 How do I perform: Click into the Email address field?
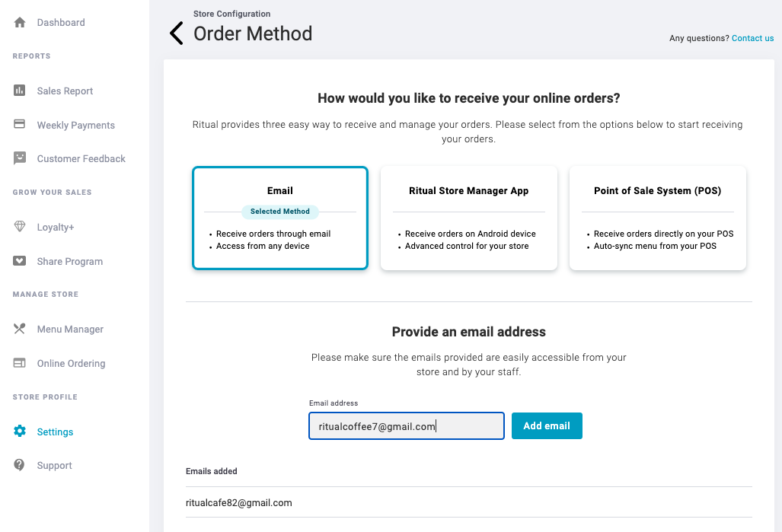pyautogui.click(x=407, y=425)
